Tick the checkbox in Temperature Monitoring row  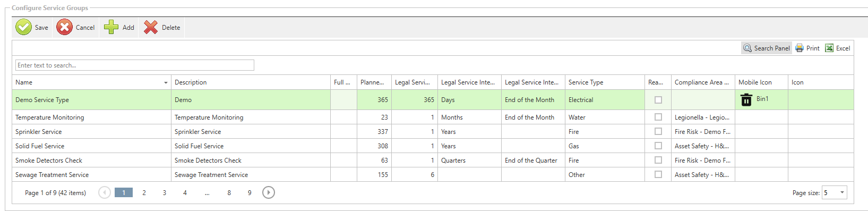pos(658,117)
